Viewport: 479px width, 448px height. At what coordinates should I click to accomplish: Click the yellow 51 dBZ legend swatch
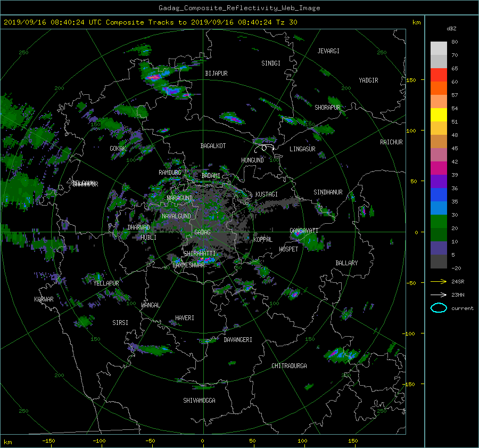click(439, 115)
